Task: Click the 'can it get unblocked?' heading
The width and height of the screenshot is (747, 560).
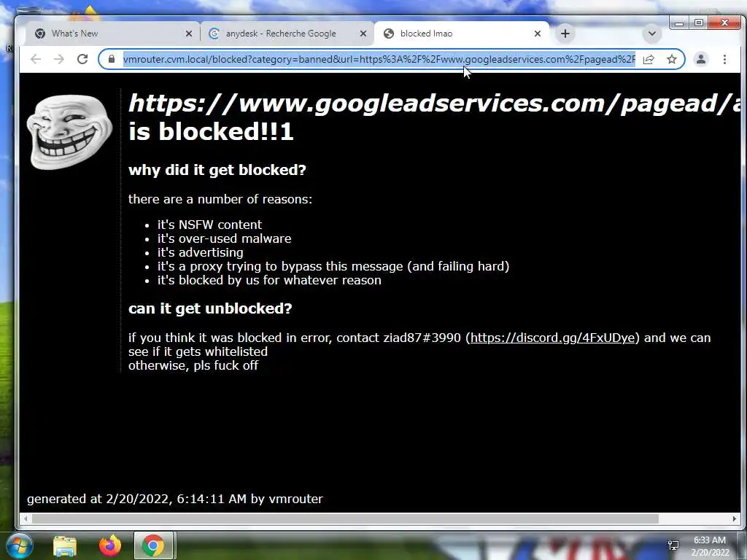Action: click(210, 308)
